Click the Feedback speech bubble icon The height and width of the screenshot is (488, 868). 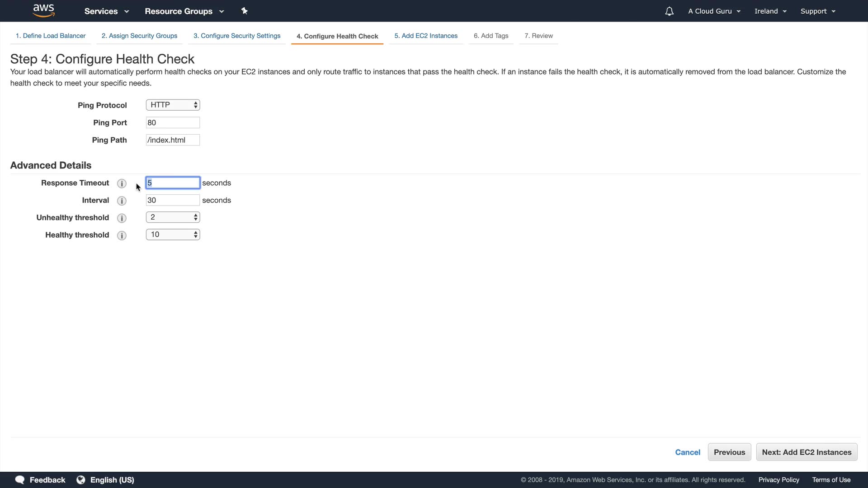pos(20,480)
